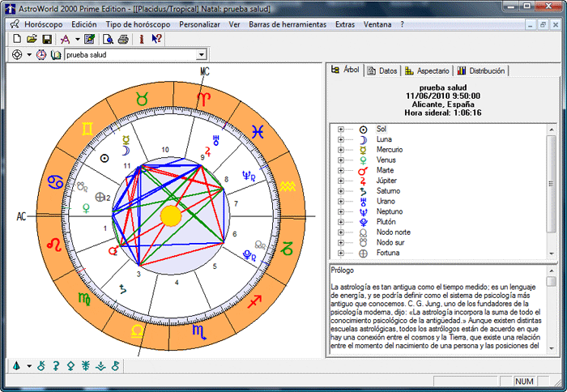
Task: Click the open book icon
Action: tap(56, 55)
